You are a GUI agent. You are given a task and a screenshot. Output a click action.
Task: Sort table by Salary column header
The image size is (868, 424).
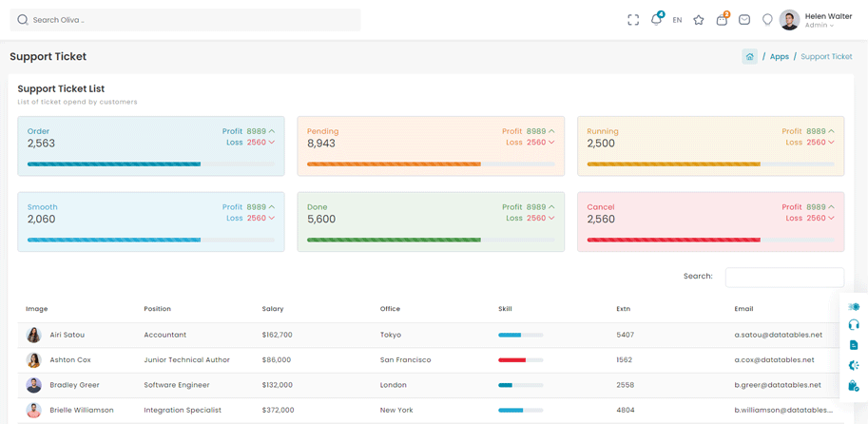(273, 309)
